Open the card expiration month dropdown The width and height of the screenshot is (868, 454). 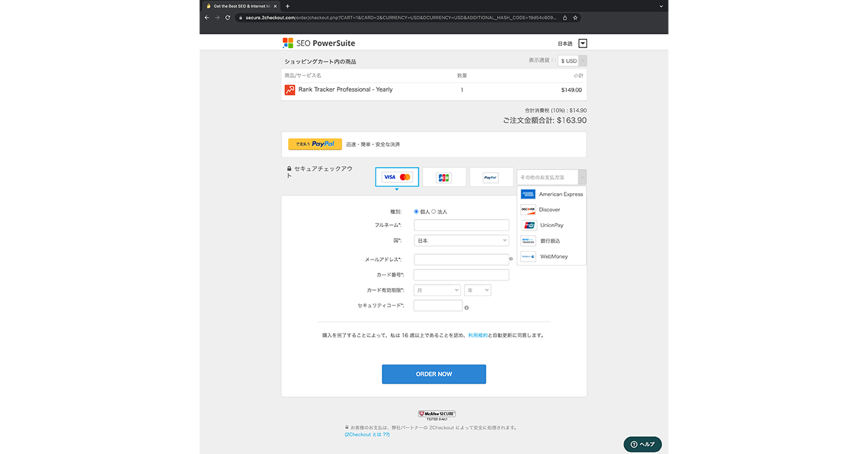tap(437, 290)
